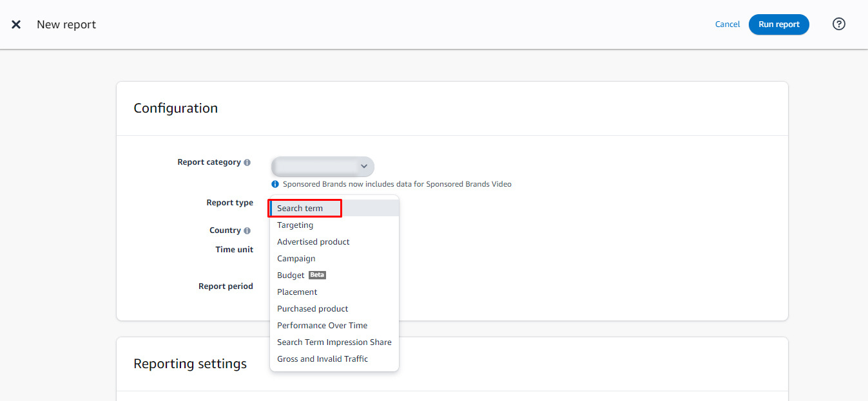This screenshot has width=868, height=401.
Task: Open the help via question mark icon
Action: click(x=838, y=23)
